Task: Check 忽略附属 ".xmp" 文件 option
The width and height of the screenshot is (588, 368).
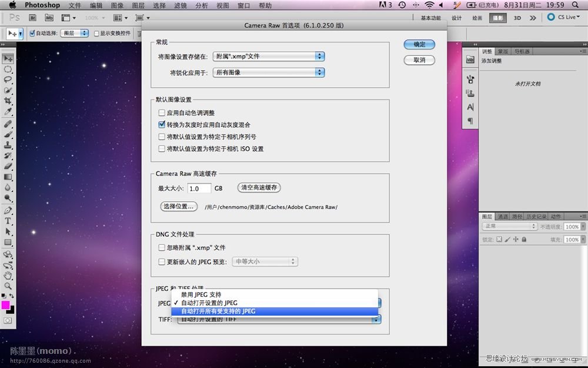Action: (162, 247)
